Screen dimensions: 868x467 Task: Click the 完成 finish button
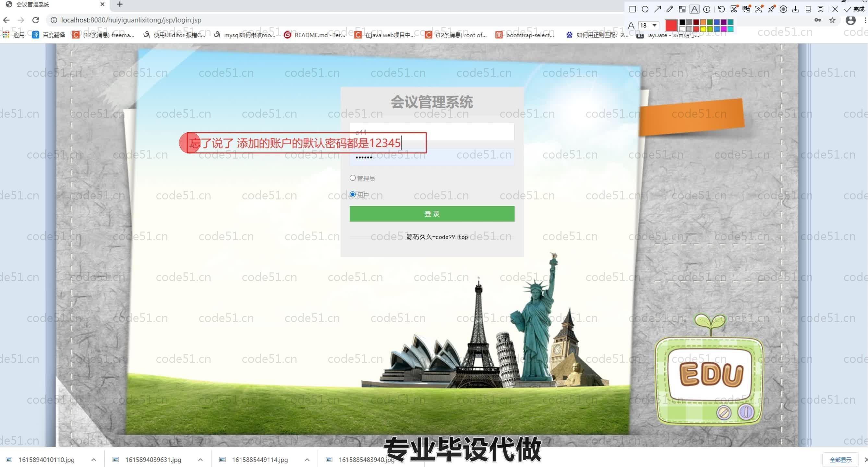854,9
